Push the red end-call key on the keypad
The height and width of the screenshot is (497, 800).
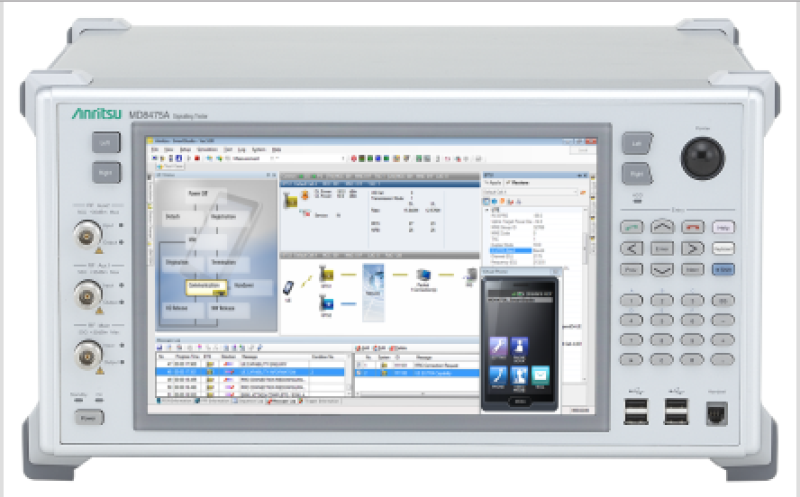coord(692,227)
